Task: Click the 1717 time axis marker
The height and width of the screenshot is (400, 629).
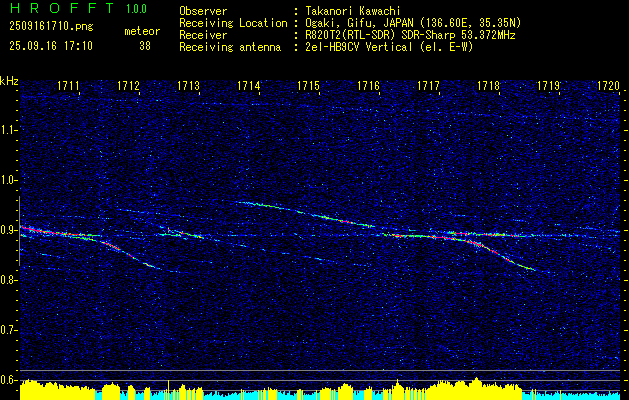Action: coord(428,85)
